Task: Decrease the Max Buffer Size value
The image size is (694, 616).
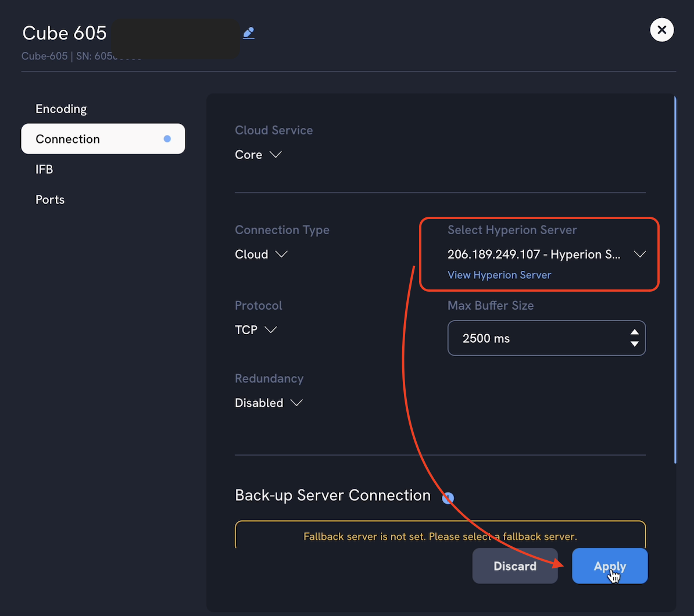Action: point(634,344)
